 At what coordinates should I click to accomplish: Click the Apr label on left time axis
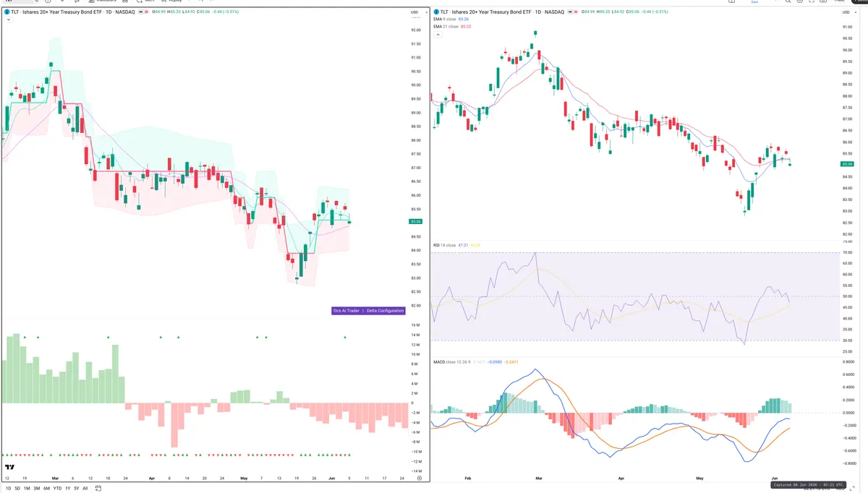(x=151, y=478)
